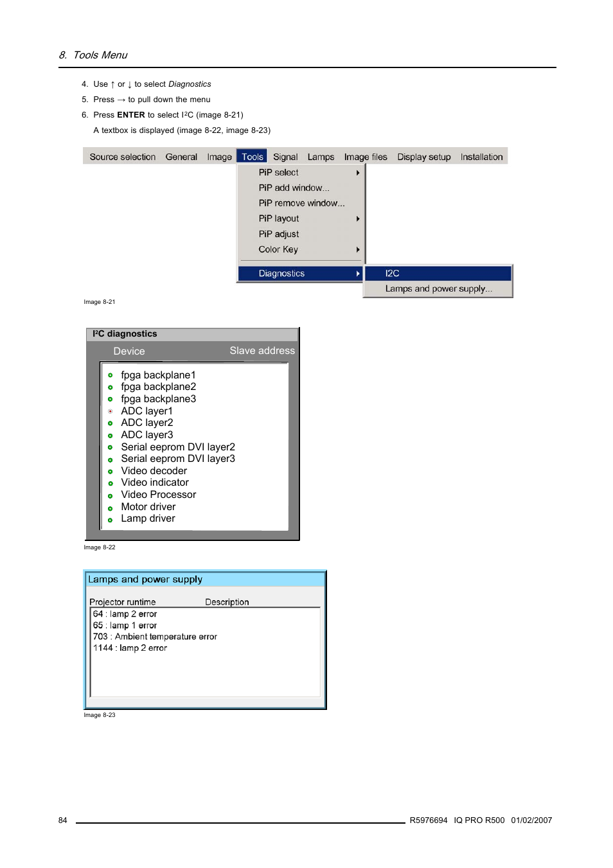Click the highlighted Tools menu

click(252, 157)
